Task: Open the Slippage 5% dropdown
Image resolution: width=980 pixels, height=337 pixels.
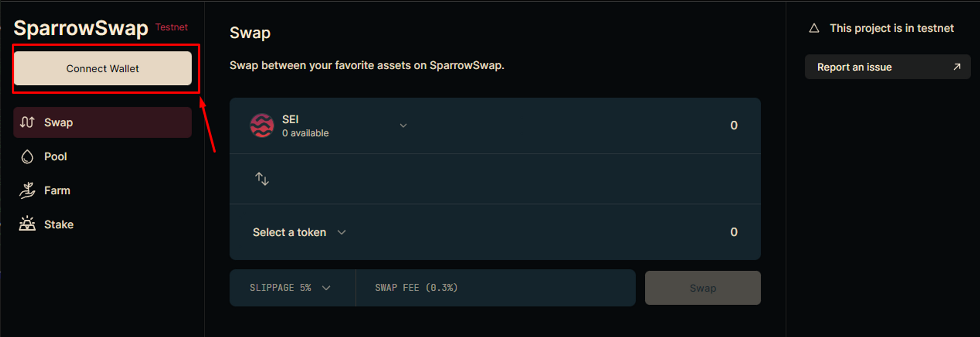Action: [290, 288]
